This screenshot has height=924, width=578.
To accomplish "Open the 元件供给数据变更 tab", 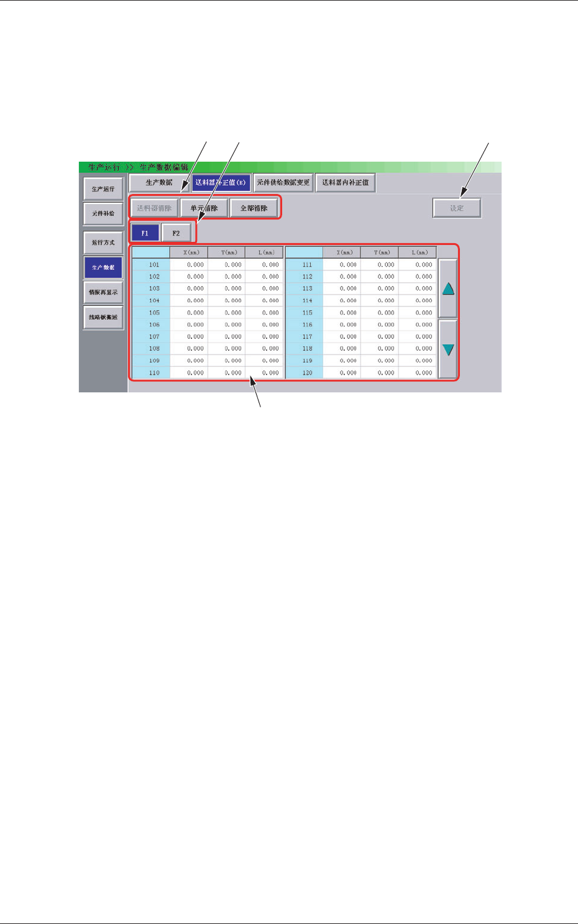I will click(x=283, y=183).
